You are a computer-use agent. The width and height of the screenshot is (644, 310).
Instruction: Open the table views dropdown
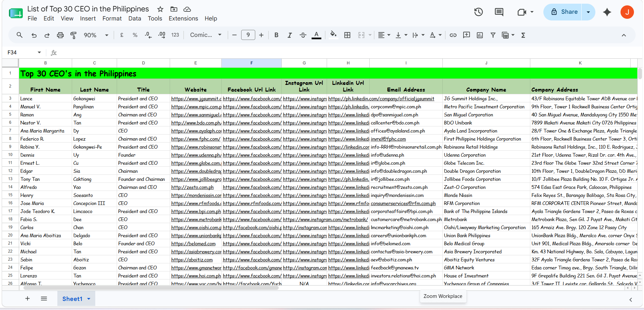(x=513, y=35)
